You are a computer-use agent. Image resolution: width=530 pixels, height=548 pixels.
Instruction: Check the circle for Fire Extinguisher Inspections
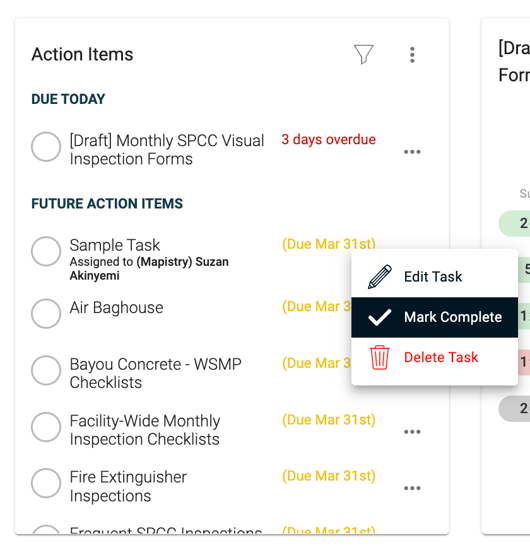pyautogui.click(x=46, y=483)
